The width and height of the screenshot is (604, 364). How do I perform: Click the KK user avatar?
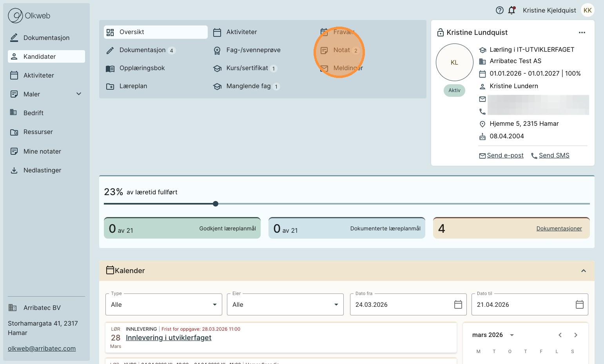point(587,11)
